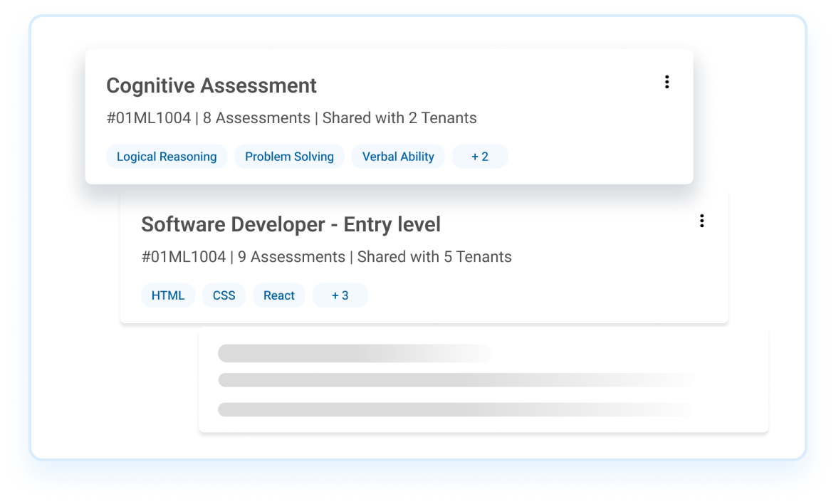Image resolution: width=836 pixels, height=504 pixels.
Task: Open the Software Developer card's kebab menu
Action: click(701, 221)
